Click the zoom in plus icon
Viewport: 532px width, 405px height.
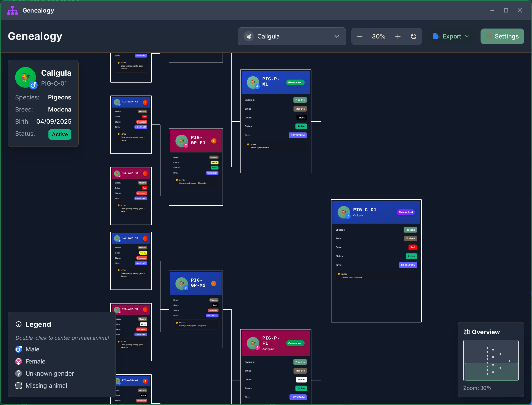coord(398,36)
